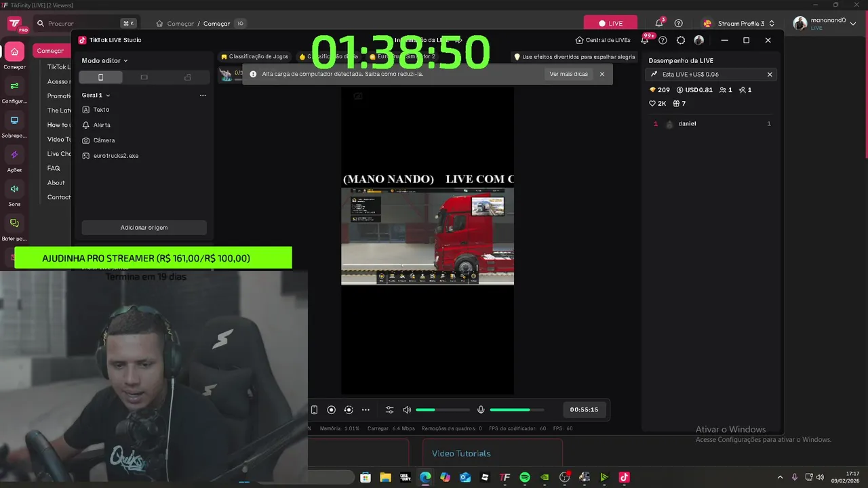Viewport: 868px width, 488px height.
Task: Click the Adicionar origem button
Action: click(144, 228)
